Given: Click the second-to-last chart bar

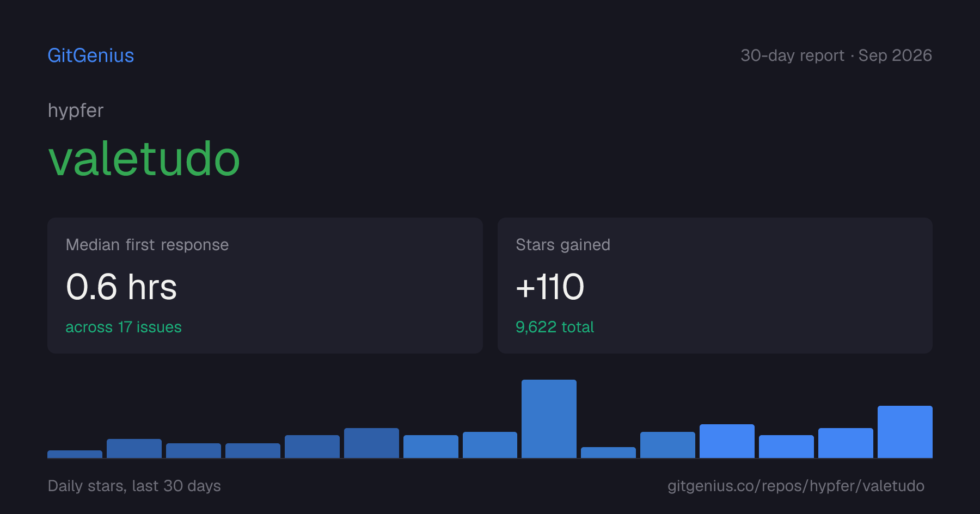Looking at the screenshot, I should (846, 443).
